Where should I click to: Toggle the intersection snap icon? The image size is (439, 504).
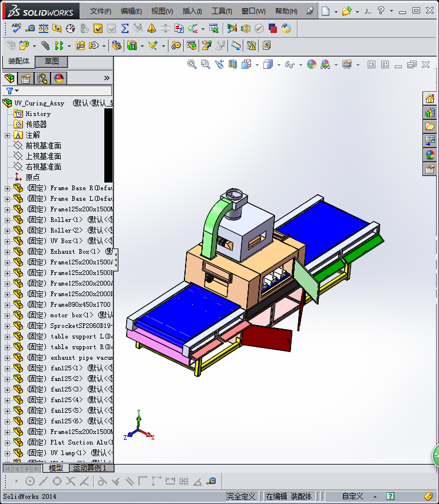pyautogui.click(x=71, y=481)
